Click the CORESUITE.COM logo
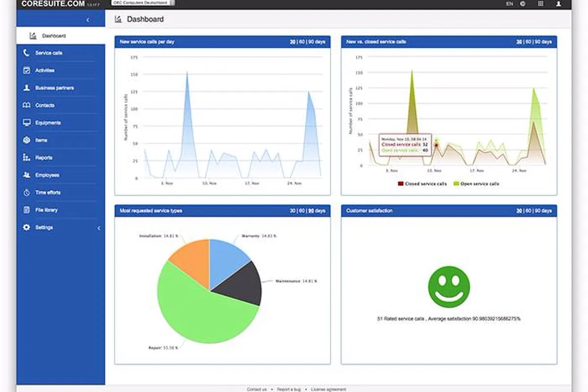Image resolution: width=588 pixels, height=392 pixels. 52,3
